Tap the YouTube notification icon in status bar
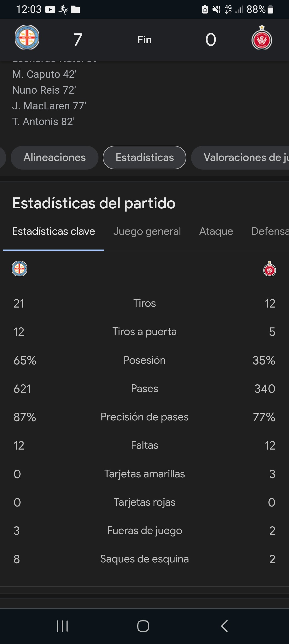Viewport: 289px width, 644px height. [x=50, y=10]
